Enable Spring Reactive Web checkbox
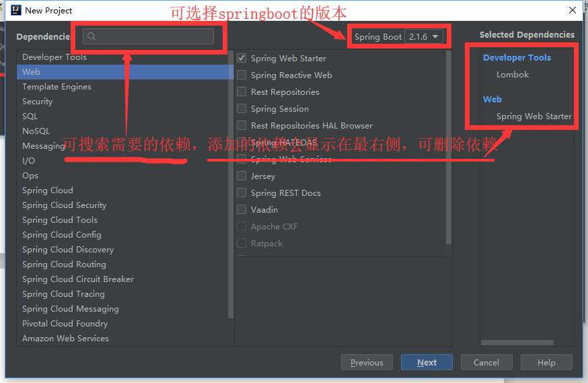Viewport: 588px width, 383px height. (x=242, y=75)
